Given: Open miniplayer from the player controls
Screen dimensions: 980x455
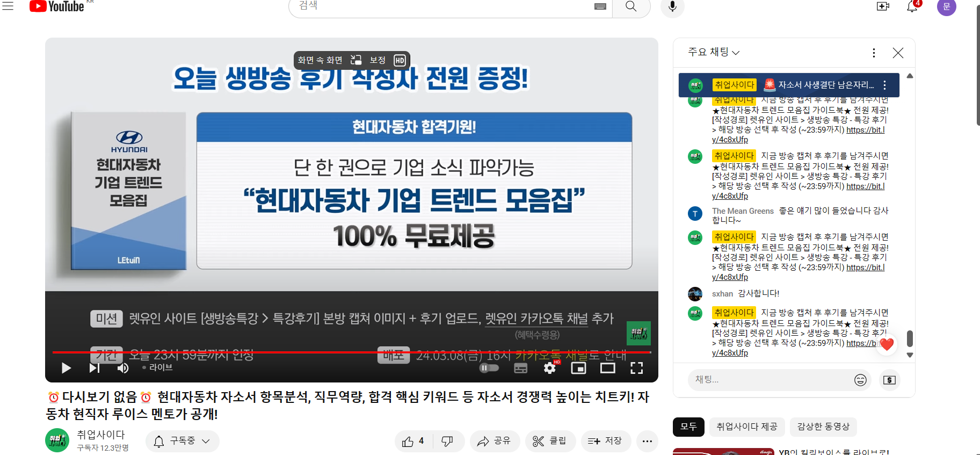Looking at the screenshot, I should point(578,368).
